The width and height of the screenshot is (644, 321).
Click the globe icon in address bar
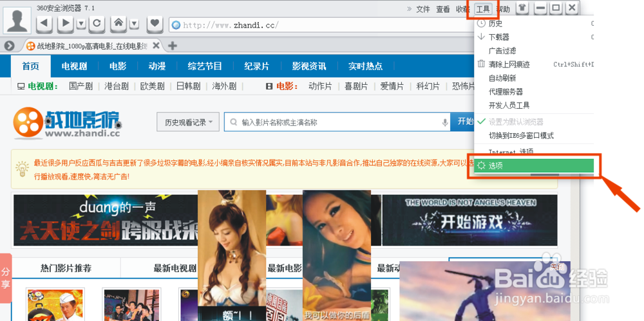pos(176,25)
